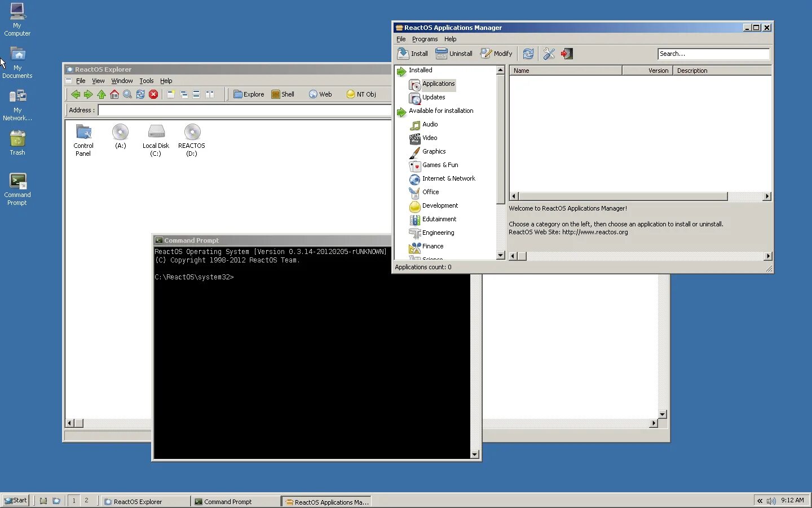Select Finance category
Image resolution: width=812 pixels, height=508 pixels.
tap(433, 246)
